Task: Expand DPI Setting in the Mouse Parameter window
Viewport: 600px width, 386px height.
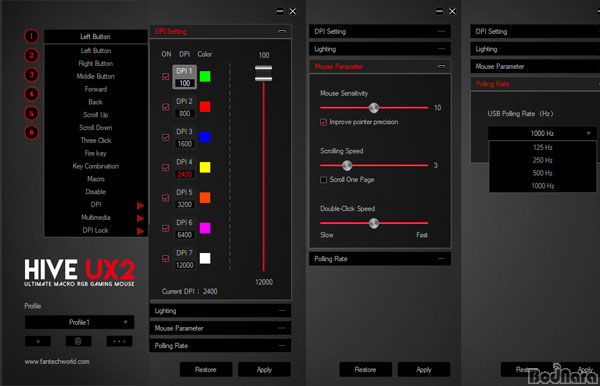Action: click(380, 31)
